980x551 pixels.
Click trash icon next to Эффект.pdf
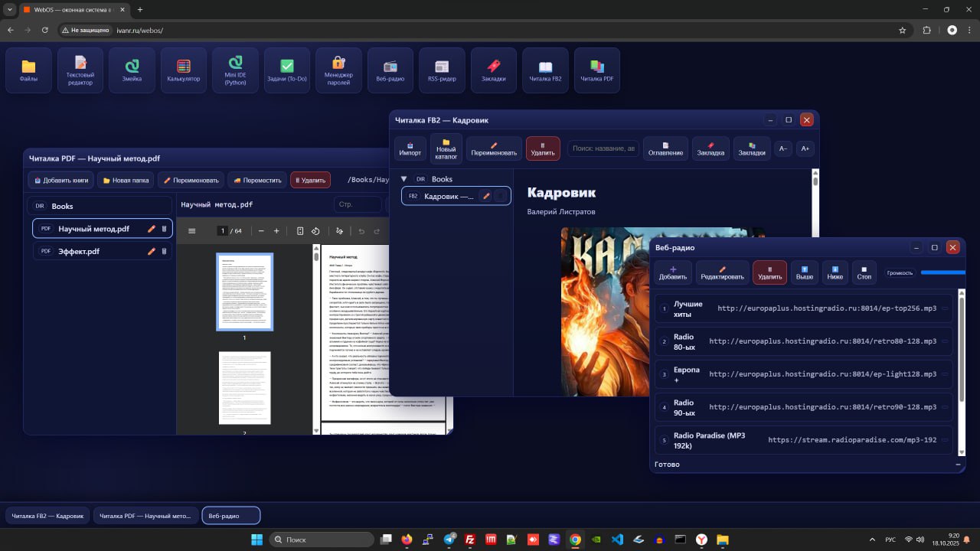click(164, 251)
